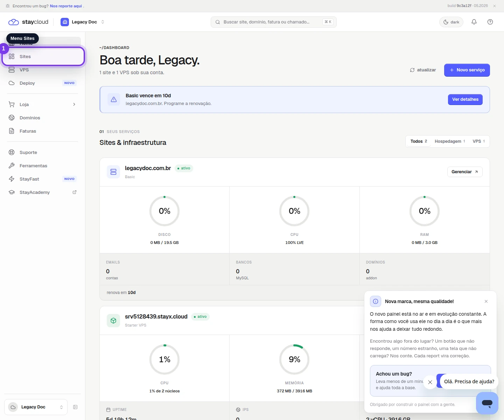
Task: Select the VPS filter tab
Action: point(478,141)
